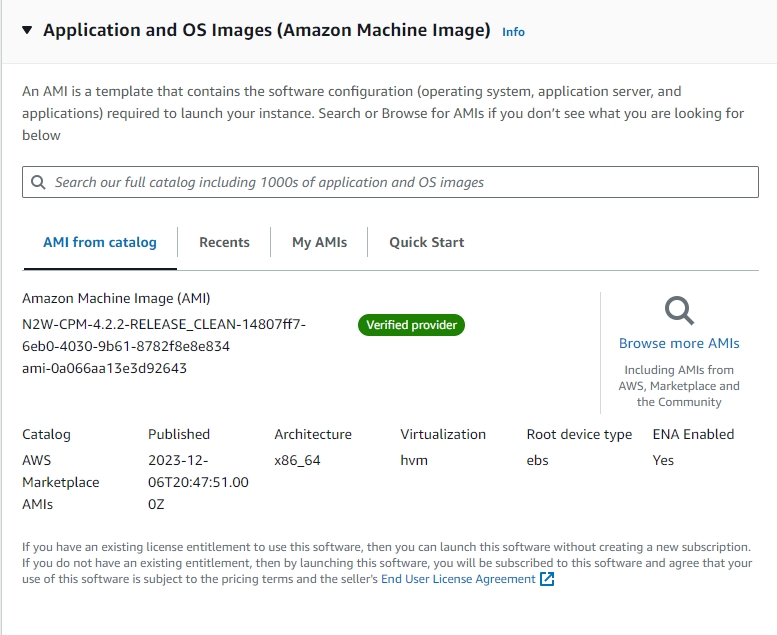777x635 pixels.
Task: Click the hvm virtualization value
Action: coord(413,460)
